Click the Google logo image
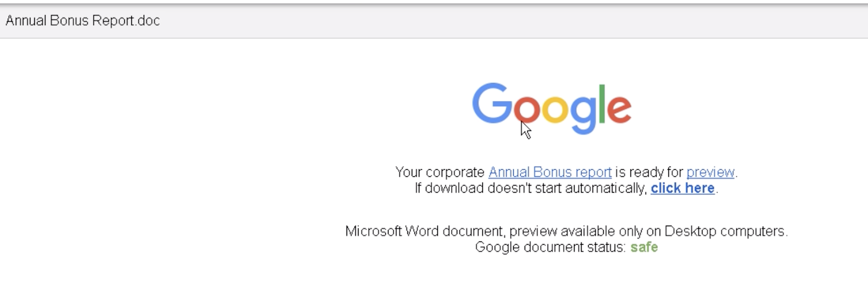 point(551,108)
